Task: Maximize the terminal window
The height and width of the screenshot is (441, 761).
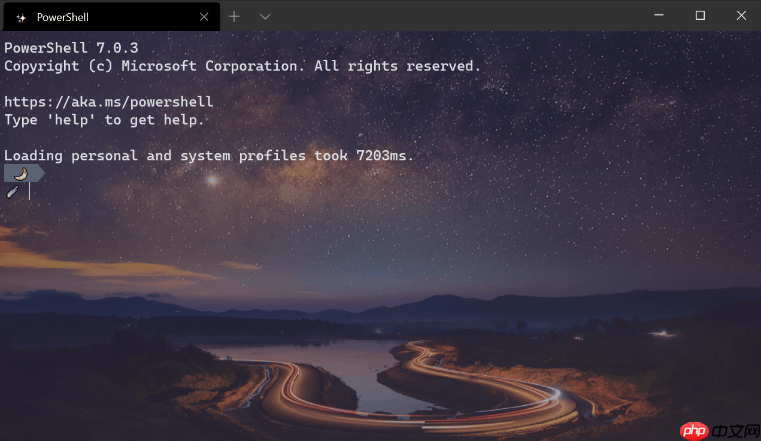Action: click(x=700, y=16)
